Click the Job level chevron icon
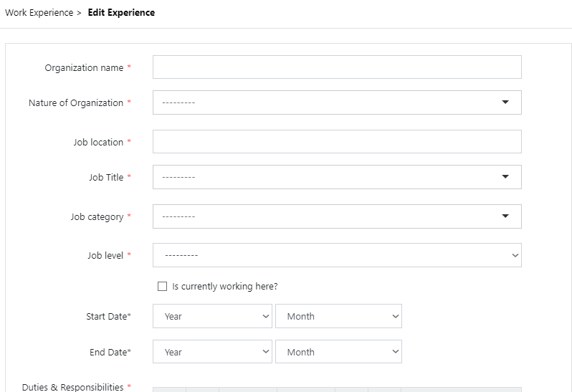The image size is (572, 392). point(514,255)
